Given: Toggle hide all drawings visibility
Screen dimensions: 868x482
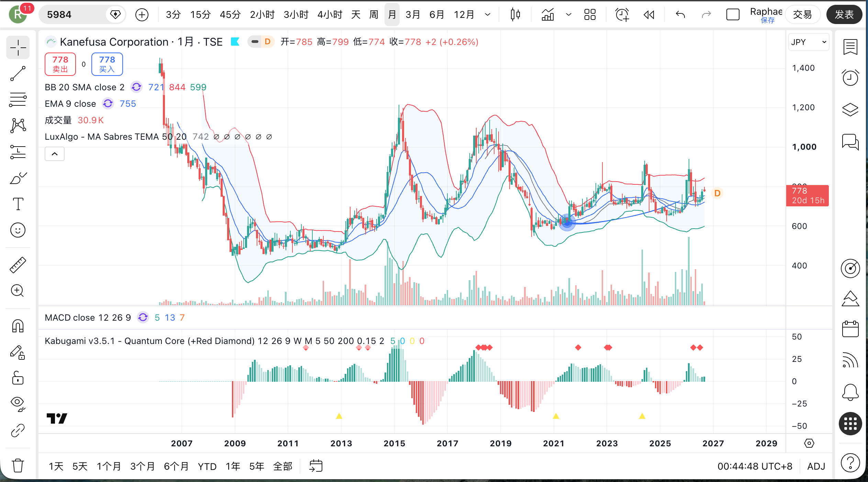Looking at the screenshot, I should [x=18, y=404].
